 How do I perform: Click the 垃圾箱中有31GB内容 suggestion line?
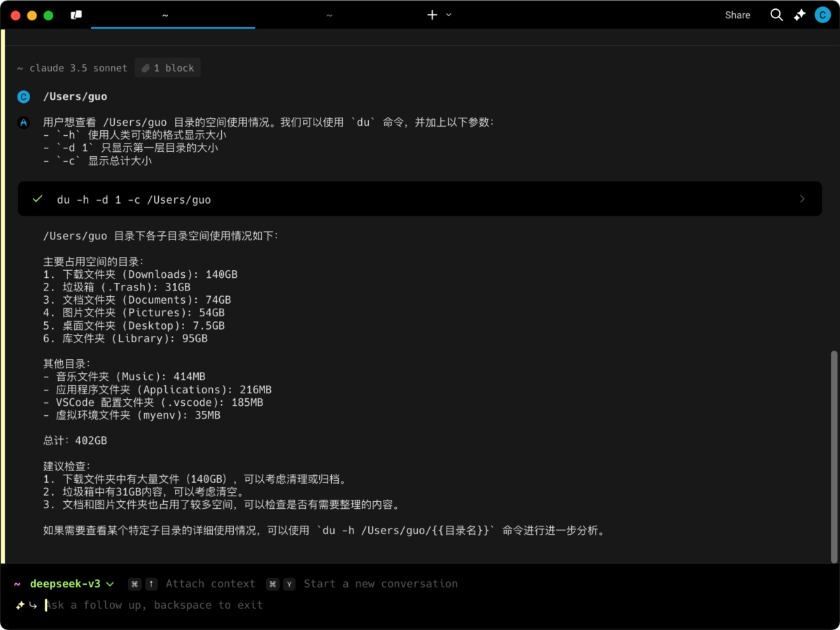(x=143, y=492)
